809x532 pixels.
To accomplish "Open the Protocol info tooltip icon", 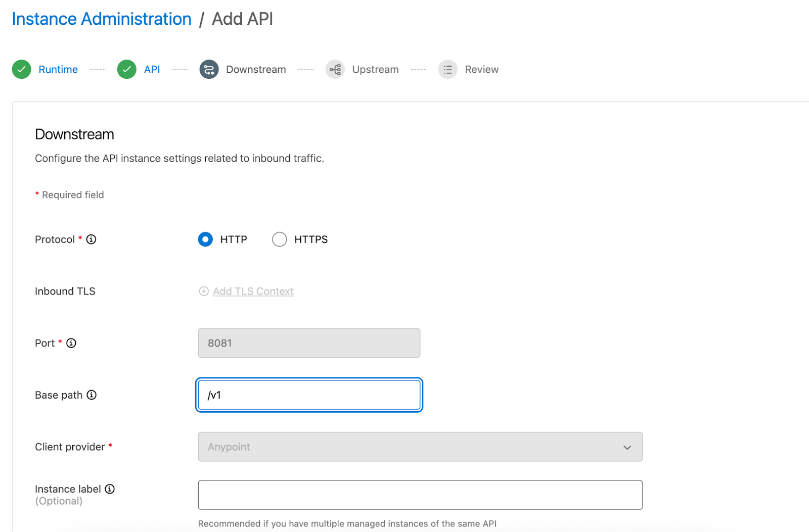I will coord(91,239).
